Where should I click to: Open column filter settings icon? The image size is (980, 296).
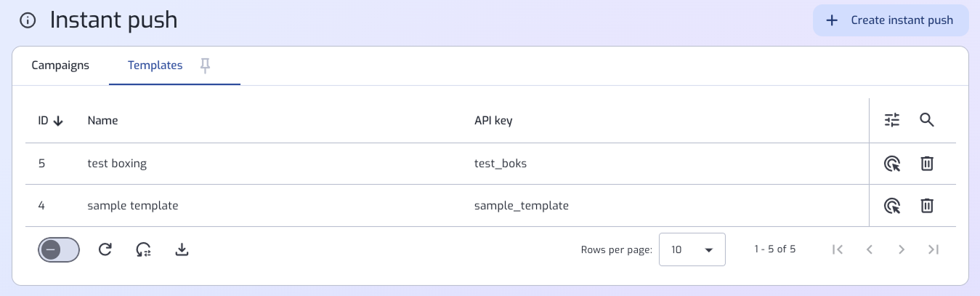tap(892, 120)
